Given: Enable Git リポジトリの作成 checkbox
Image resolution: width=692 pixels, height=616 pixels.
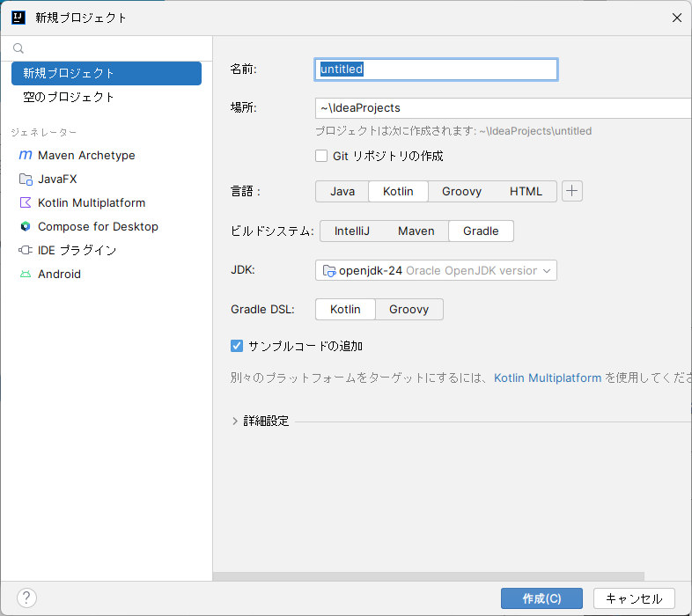Looking at the screenshot, I should point(321,156).
